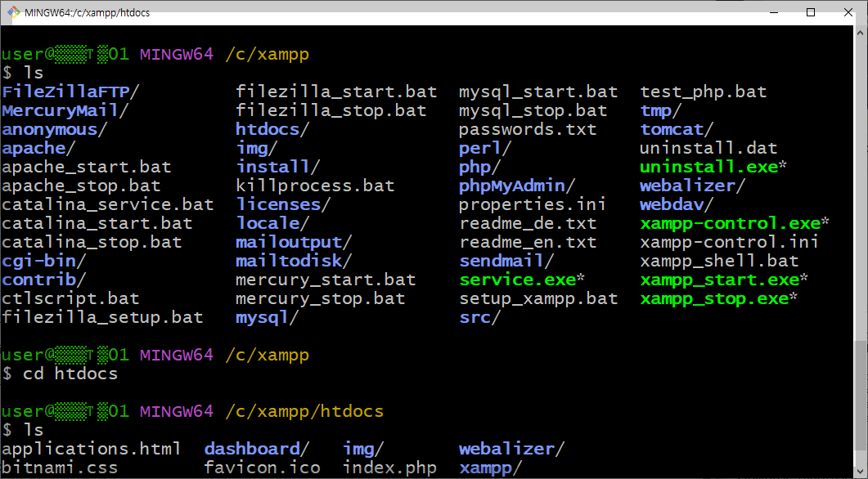868x479 pixels.
Task: Click the dashboard/ directory entry
Action: [x=256, y=449]
